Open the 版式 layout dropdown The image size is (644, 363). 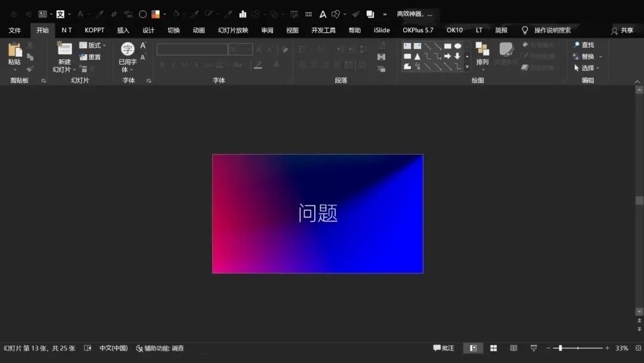click(92, 45)
